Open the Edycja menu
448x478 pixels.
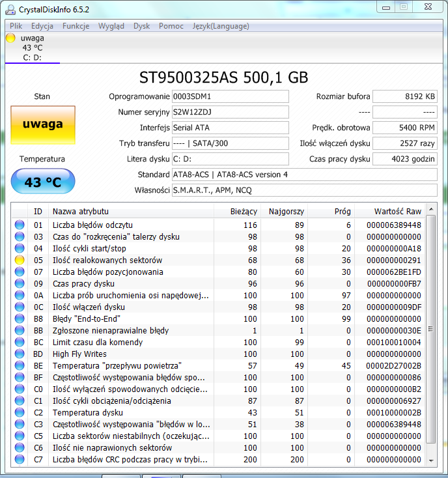(x=42, y=26)
